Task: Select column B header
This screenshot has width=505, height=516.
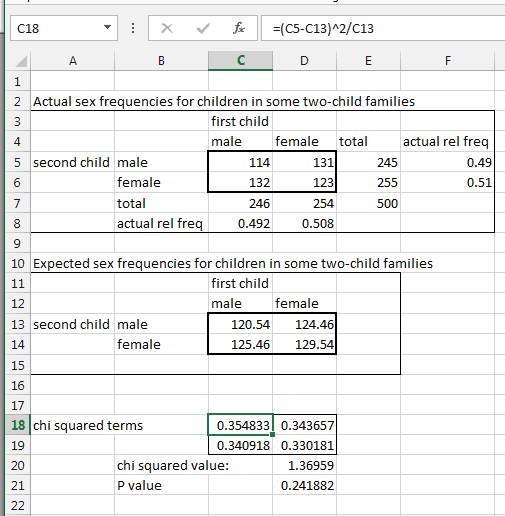Action: 161,61
